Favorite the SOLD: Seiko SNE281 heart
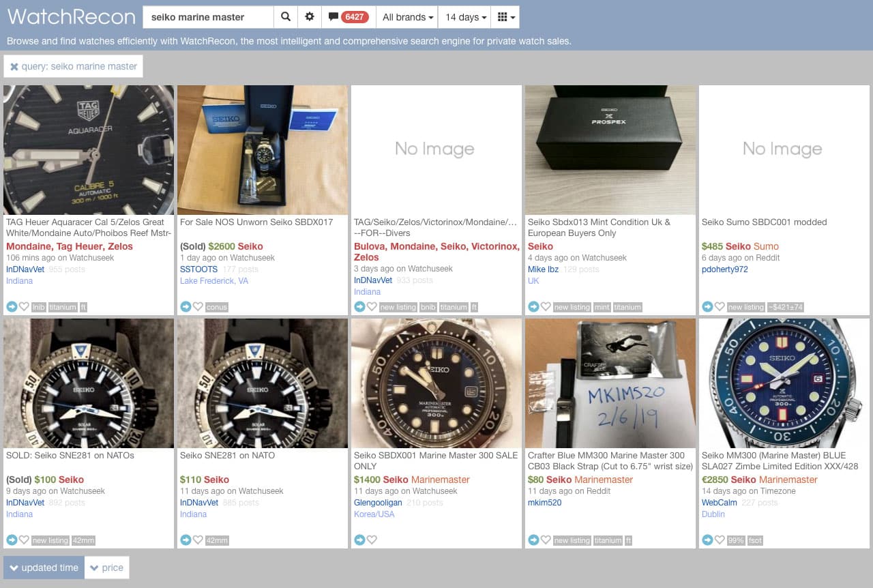The height and width of the screenshot is (588, 873). tap(24, 540)
